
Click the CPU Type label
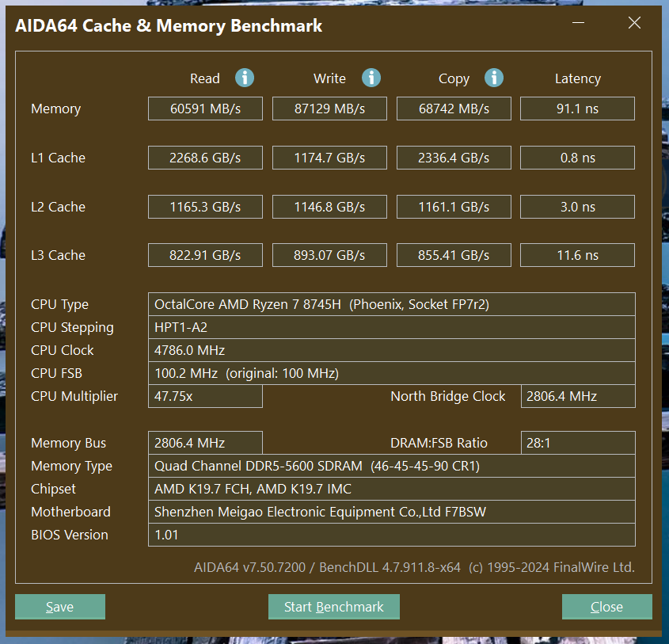(x=59, y=305)
